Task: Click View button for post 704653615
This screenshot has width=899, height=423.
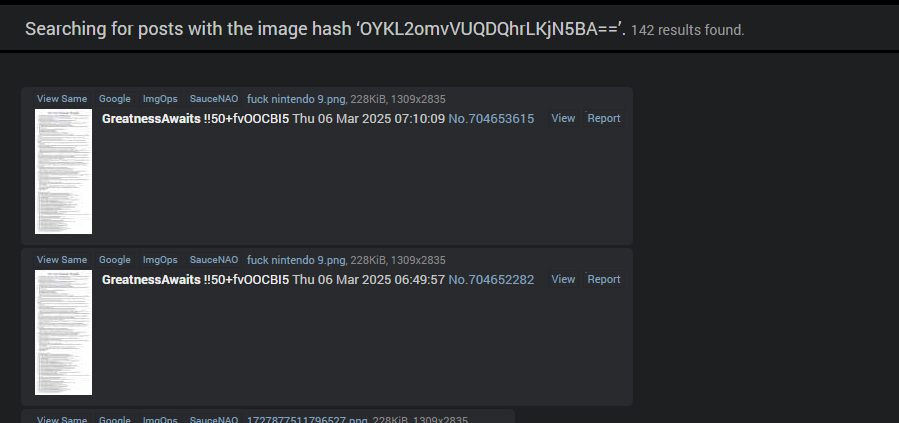Action: click(x=563, y=118)
